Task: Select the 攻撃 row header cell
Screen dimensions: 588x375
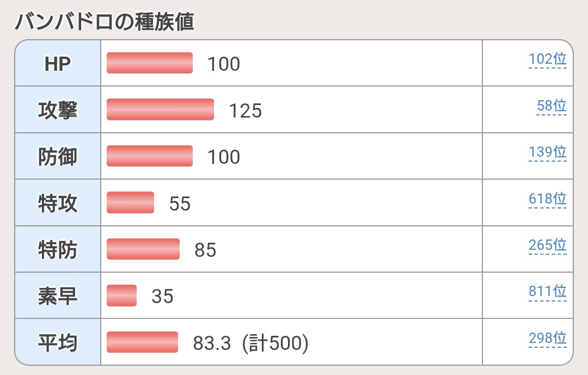Action: click(x=58, y=110)
